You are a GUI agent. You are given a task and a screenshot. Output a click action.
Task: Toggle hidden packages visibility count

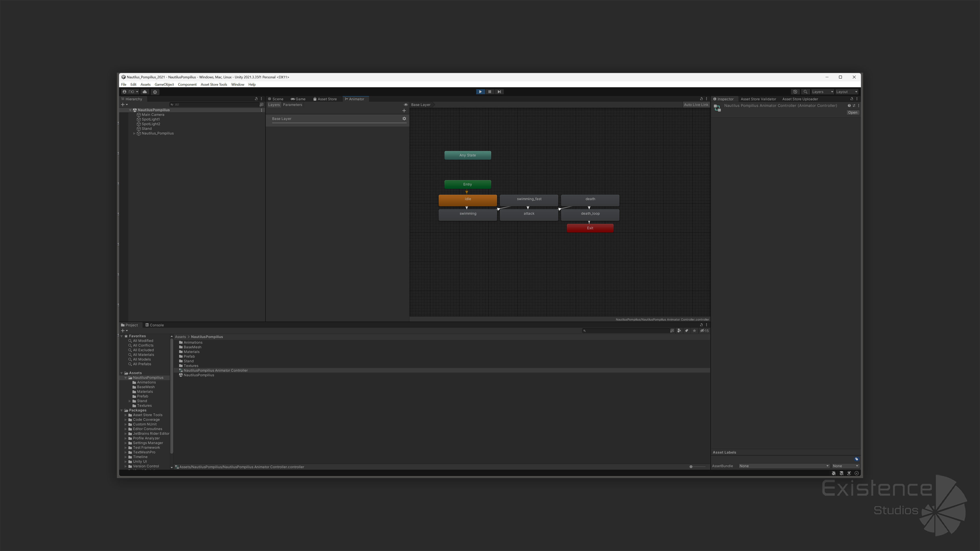click(704, 330)
